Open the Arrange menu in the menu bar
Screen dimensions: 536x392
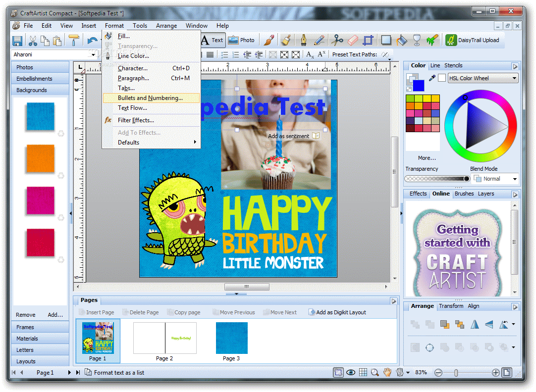166,26
